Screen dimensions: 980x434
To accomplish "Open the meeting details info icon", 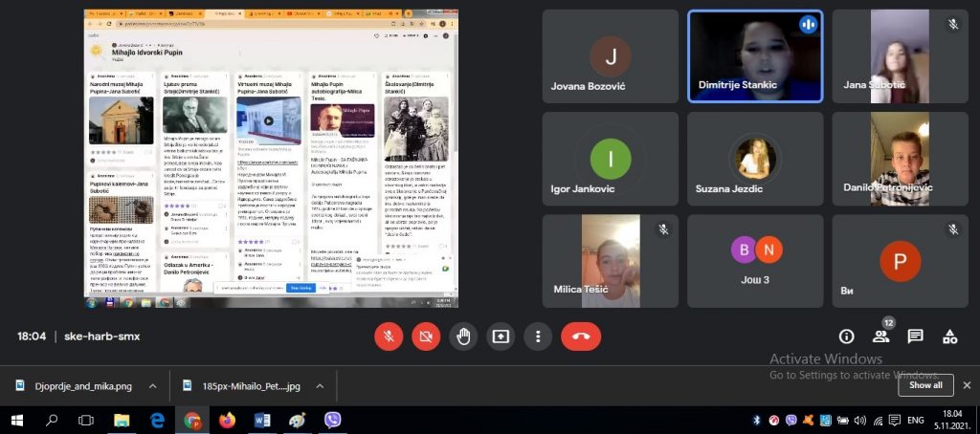I will (846, 336).
